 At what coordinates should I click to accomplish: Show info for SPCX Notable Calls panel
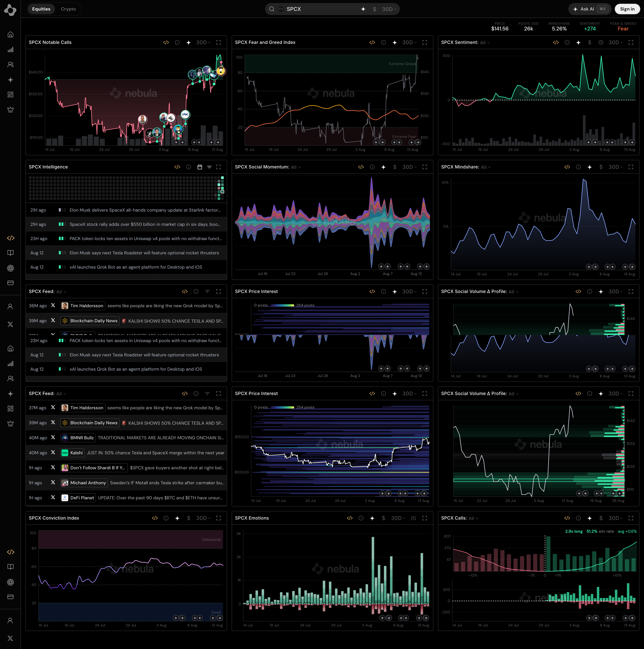(177, 42)
